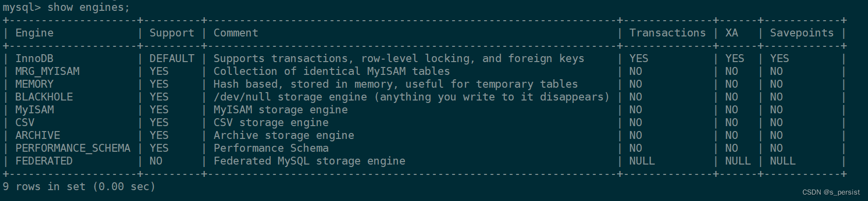The width and height of the screenshot is (868, 201).
Task: Click the PERFORMANCE_SCHEMA engine name
Action: (73, 148)
